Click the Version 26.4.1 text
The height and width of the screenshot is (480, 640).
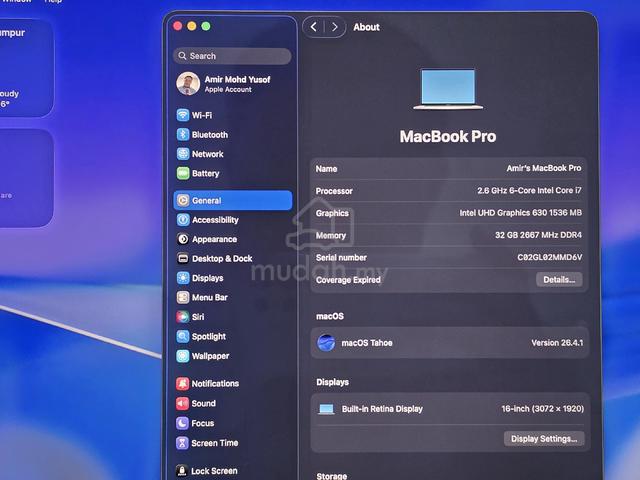point(557,343)
